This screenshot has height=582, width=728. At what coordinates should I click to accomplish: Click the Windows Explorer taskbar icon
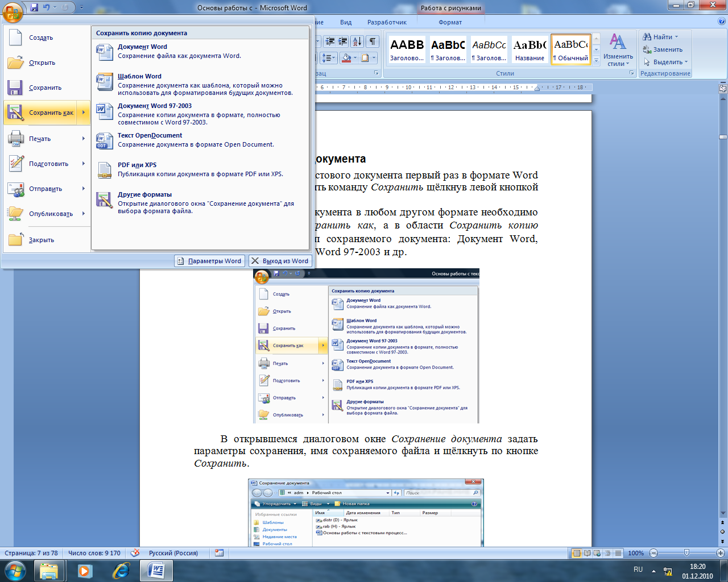point(49,570)
